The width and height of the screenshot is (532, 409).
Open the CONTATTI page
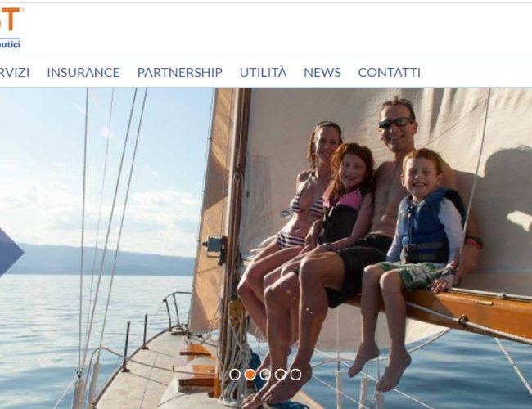pyautogui.click(x=389, y=72)
